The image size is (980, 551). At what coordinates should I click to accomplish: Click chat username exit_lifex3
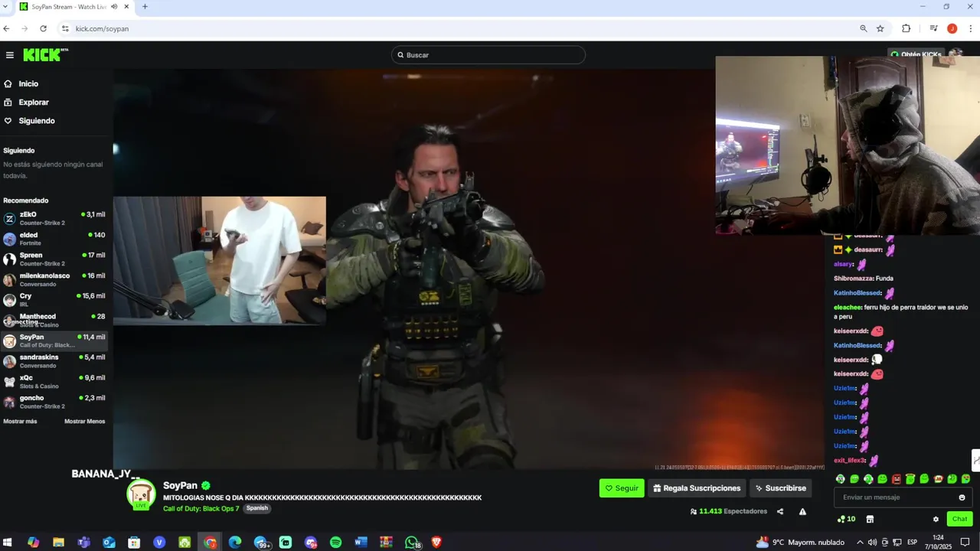[x=849, y=461]
